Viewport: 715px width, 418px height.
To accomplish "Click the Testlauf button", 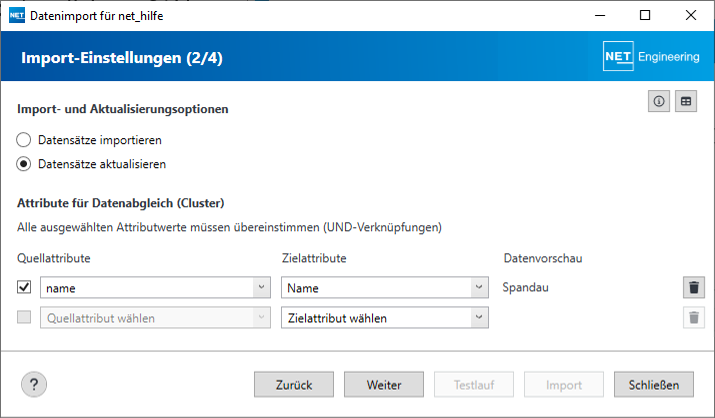I will 474,385.
